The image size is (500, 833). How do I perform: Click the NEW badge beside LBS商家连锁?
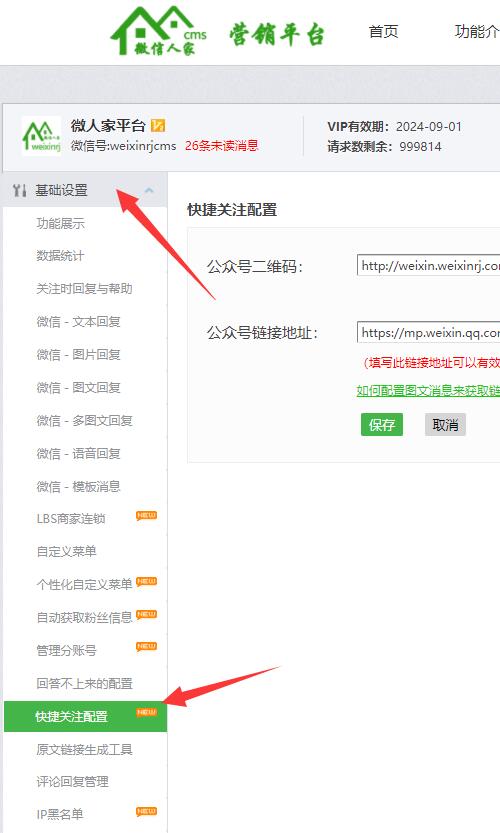click(146, 515)
